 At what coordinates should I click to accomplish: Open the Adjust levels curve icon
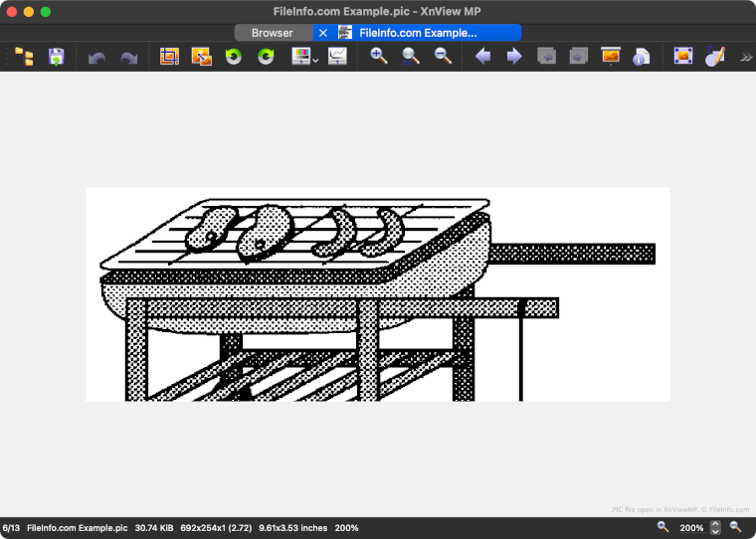338,57
